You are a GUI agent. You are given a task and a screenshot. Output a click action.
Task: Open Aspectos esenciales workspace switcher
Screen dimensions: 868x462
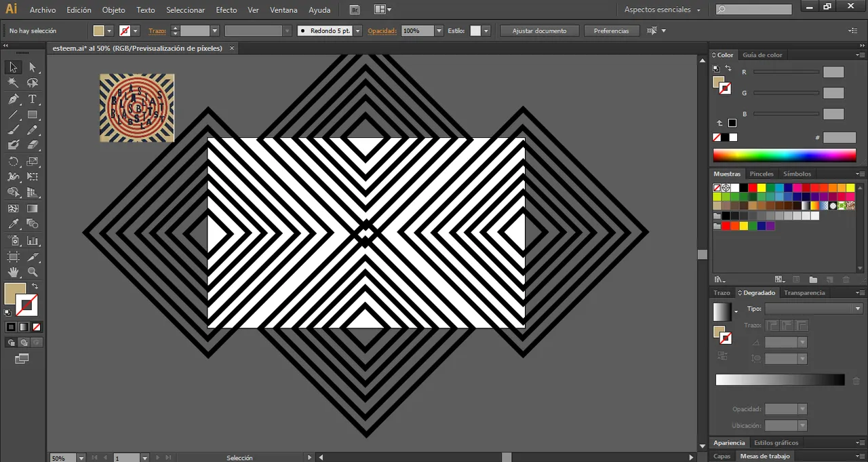[x=663, y=9]
